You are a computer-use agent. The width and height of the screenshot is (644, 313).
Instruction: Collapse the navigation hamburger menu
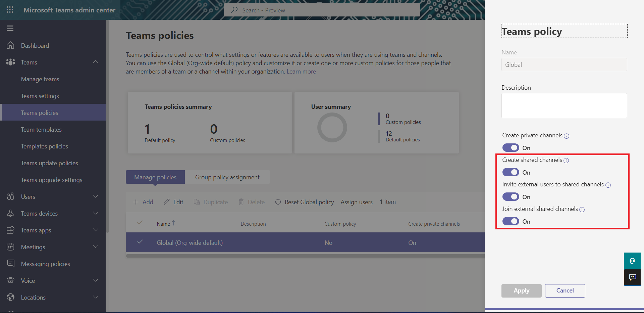[x=10, y=28]
